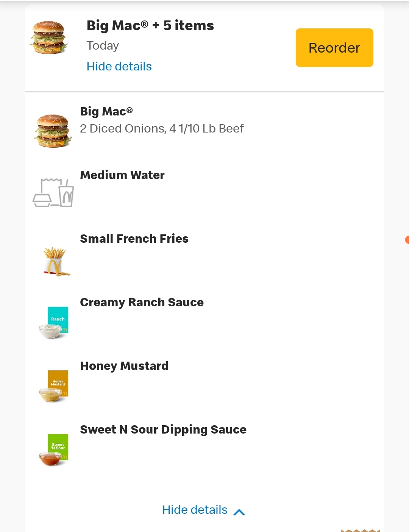Select the Big Mac burger image in item list
The width and height of the screenshot is (409, 532).
(53, 131)
